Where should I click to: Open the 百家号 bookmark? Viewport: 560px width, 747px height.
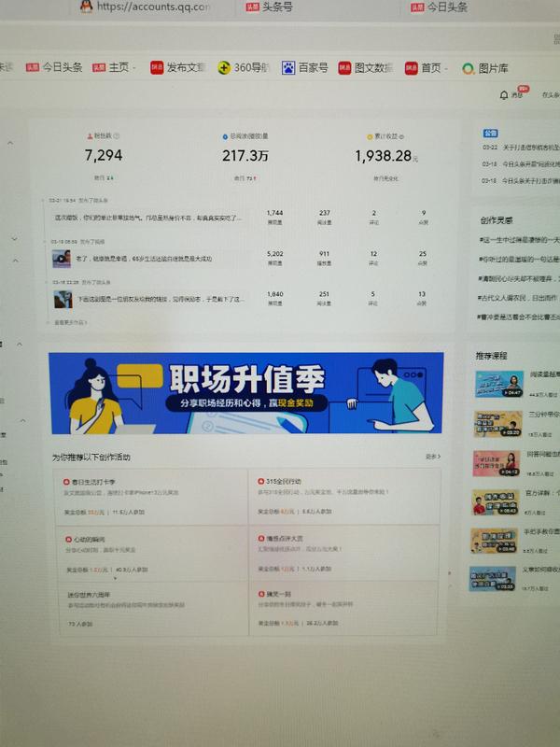pyautogui.click(x=305, y=67)
